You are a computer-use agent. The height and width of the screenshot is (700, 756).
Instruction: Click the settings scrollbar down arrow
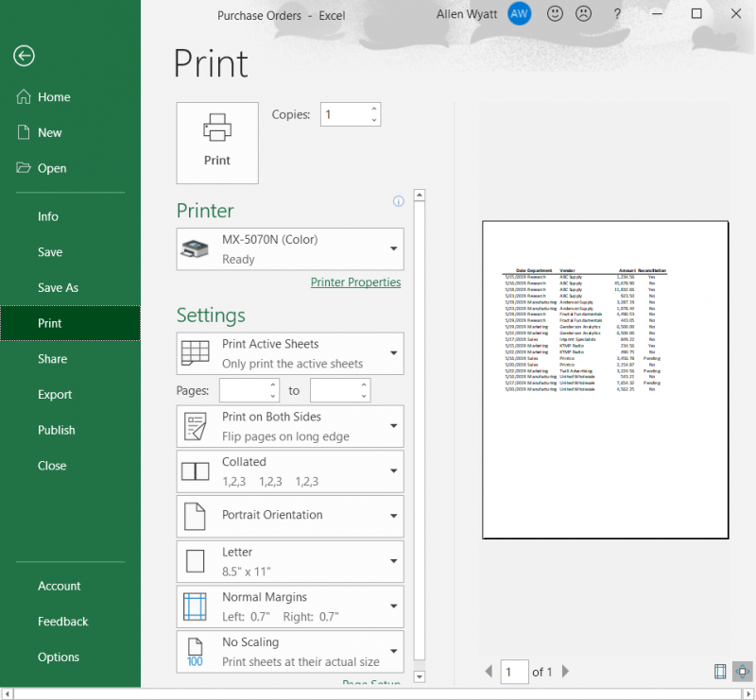click(x=420, y=677)
